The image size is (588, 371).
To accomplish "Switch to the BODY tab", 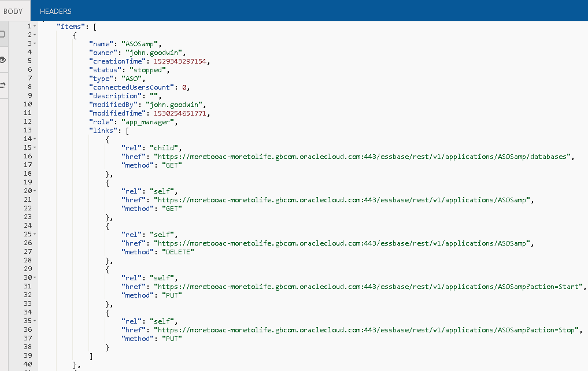I will pyautogui.click(x=13, y=11).
